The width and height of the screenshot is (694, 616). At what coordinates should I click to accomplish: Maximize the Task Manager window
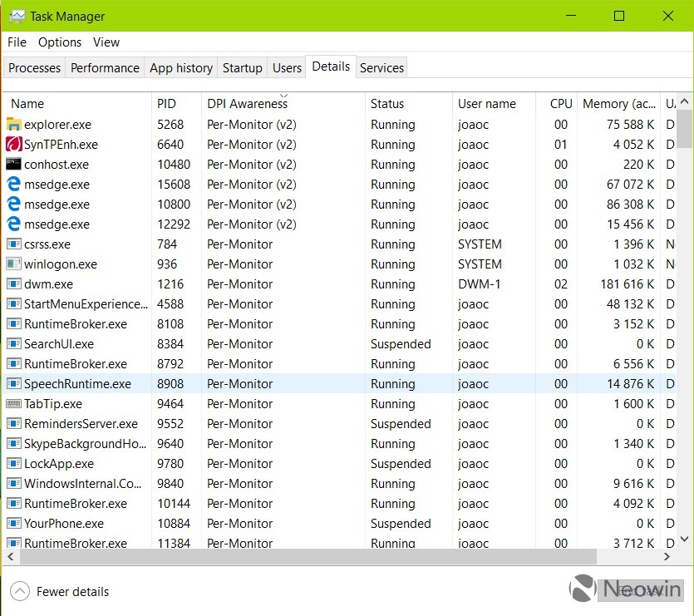click(619, 17)
